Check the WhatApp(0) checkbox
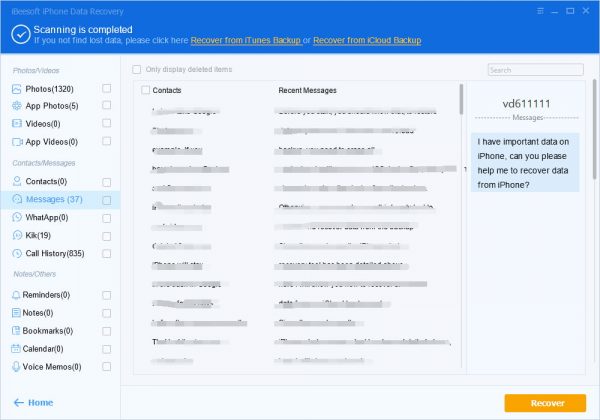Screen dimensions: 600x420 (x=107, y=218)
